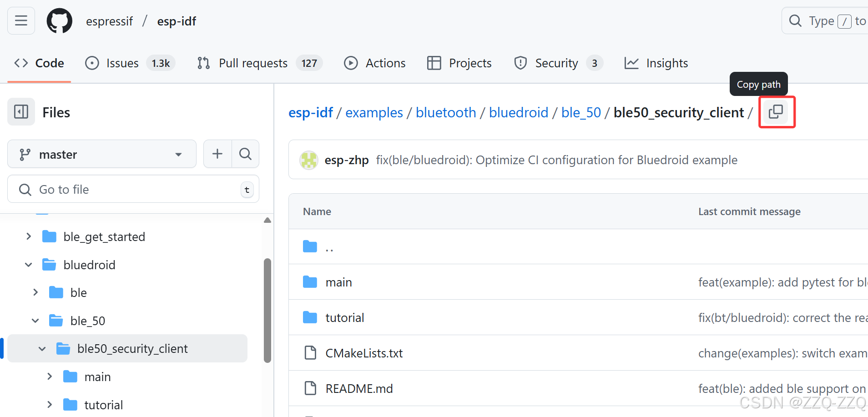Go to the GitHub homepage logo

coord(59,21)
